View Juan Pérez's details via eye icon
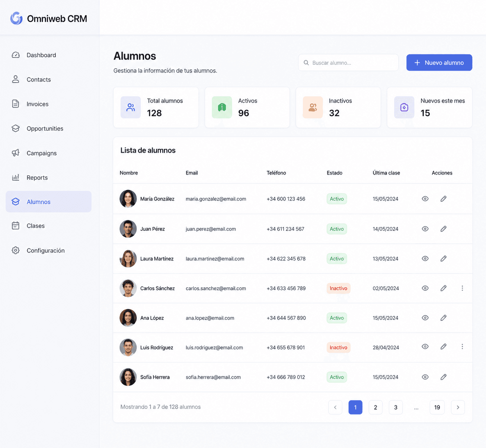 coord(425,229)
